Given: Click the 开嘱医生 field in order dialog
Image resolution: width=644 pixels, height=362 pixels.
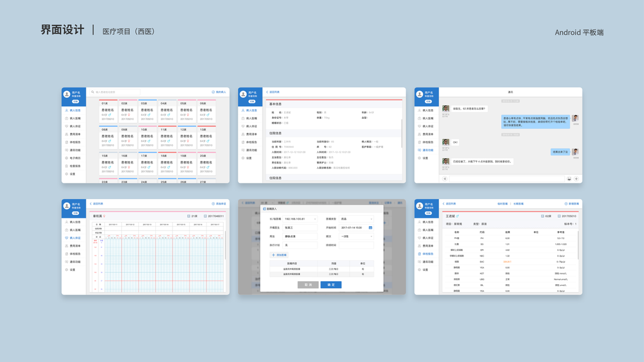Looking at the screenshot, I should 300,228.
